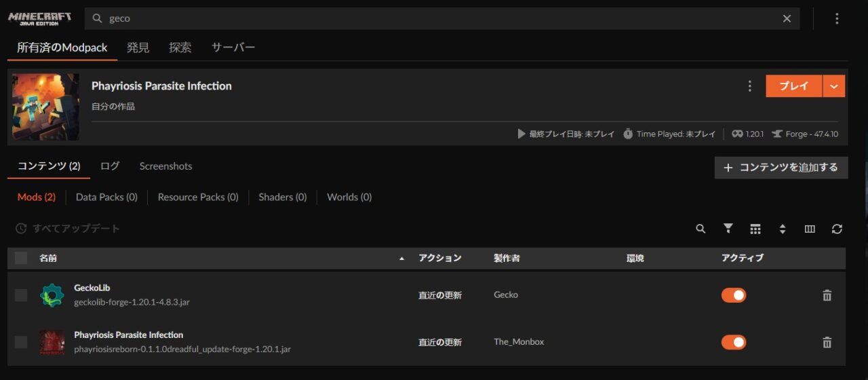
Task: Switch to grid view icon
Action: point(755,229)
